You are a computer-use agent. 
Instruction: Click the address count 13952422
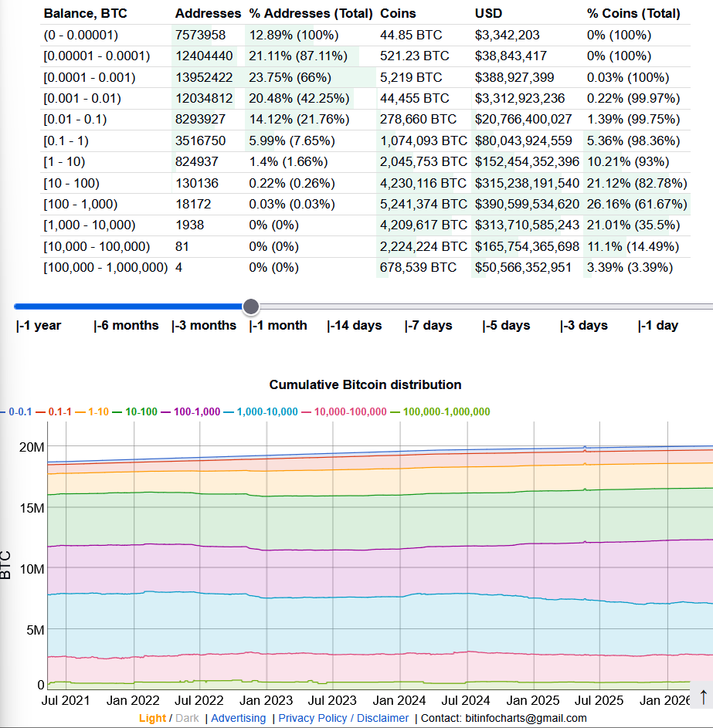[x=204, y=77]
